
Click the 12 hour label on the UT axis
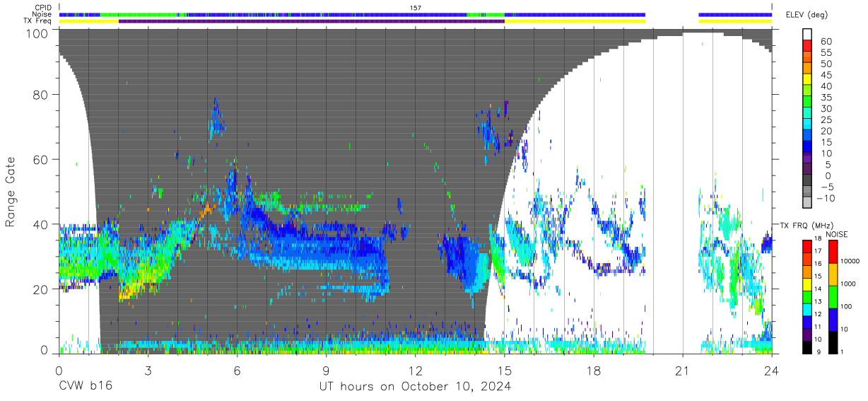tap(416, 371)
